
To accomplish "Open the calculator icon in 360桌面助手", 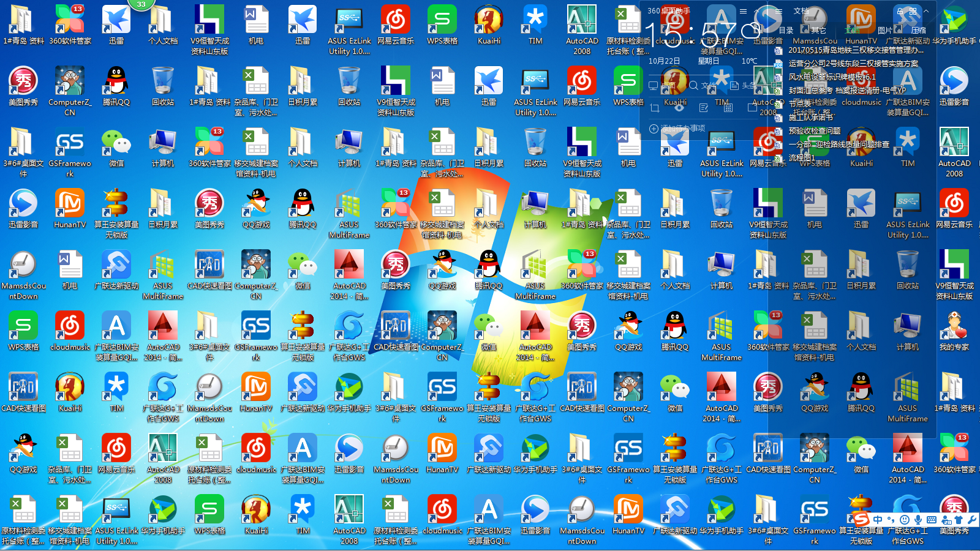I will pyautogui.click(x=728, y=108).
